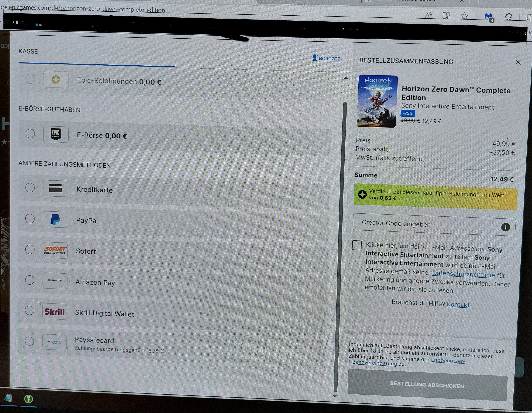This screenshot has height=413, width=532.
Task: Click the Skrill logo icon
Action: pyautogui.click(x=55, y=312)
